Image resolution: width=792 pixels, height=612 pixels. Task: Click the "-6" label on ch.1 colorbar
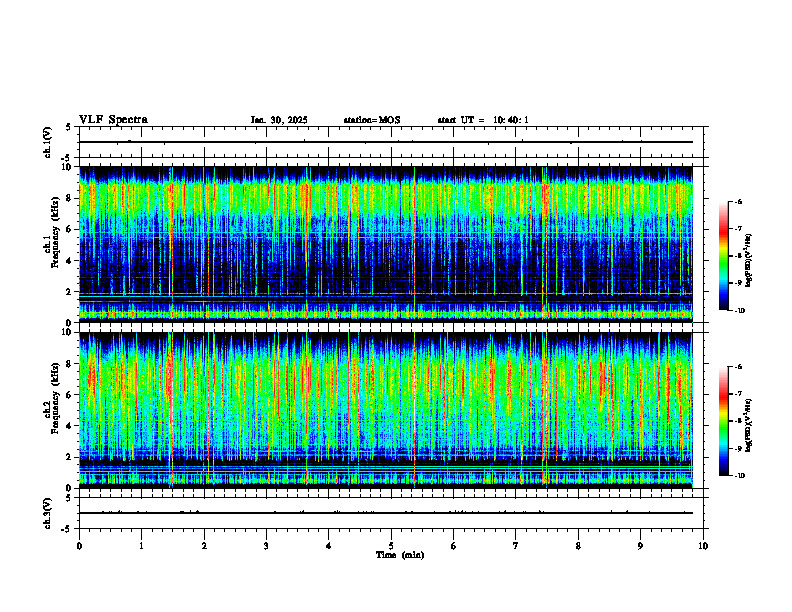[738, 201]
